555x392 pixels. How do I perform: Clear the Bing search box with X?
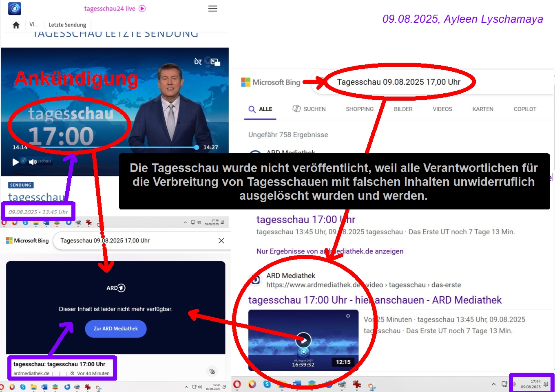221,241
